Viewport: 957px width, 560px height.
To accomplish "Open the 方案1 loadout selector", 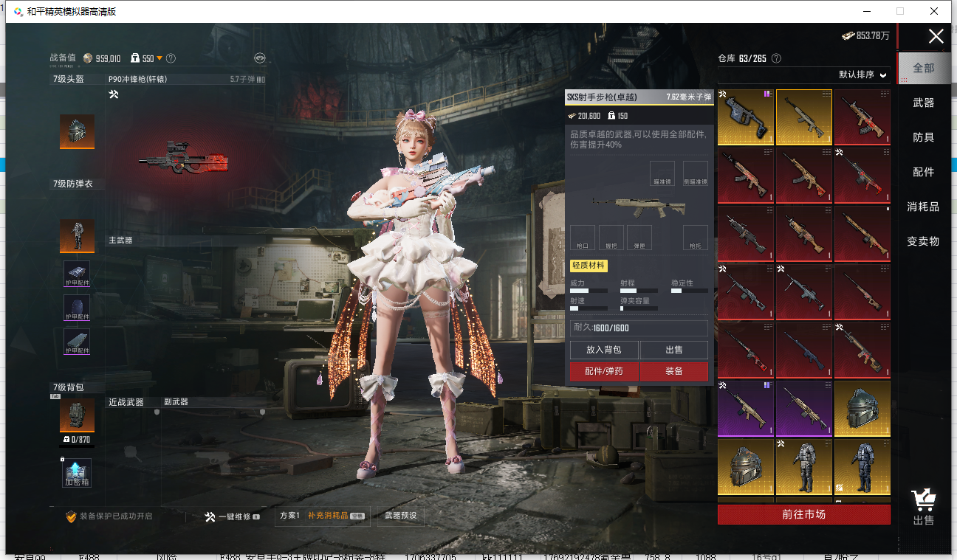I will tap(289, 516).
